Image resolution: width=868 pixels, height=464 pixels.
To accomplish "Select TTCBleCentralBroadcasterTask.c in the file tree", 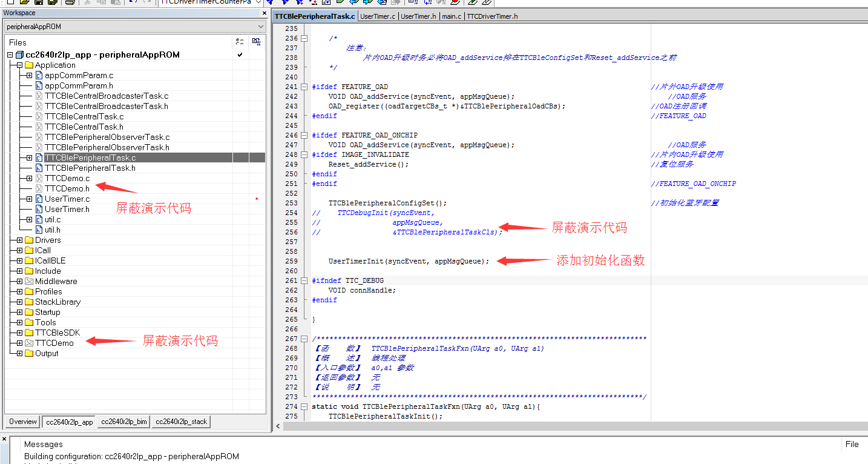I will 107,96.
